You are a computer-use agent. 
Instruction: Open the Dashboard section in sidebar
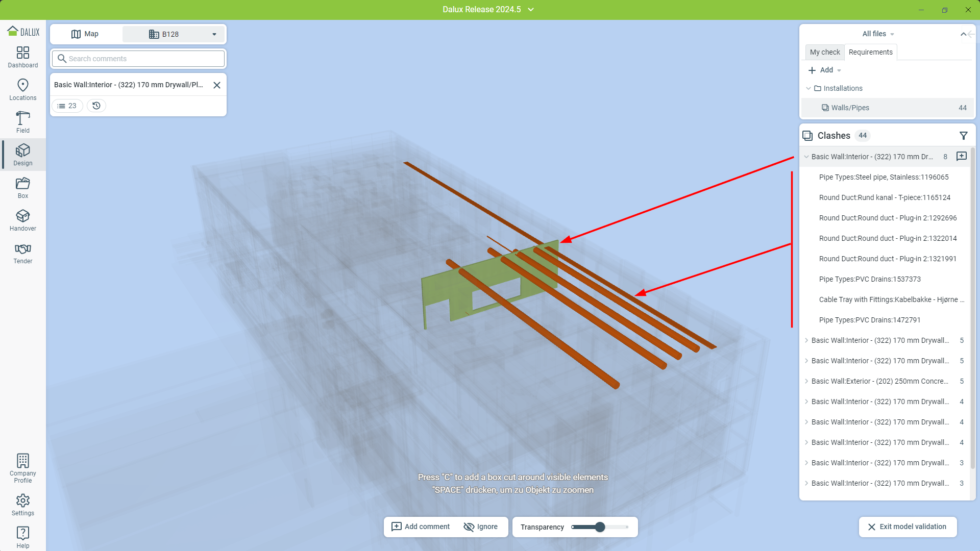pyautogui.click(x=23, y=57)
